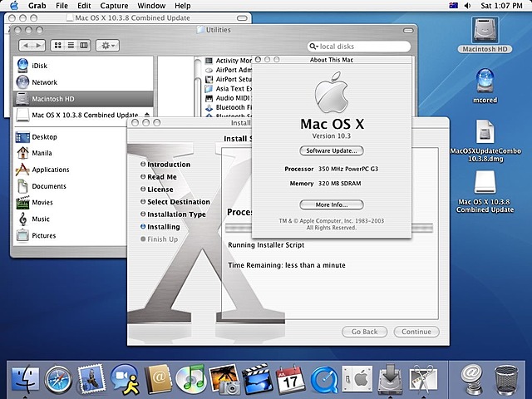Click Version 10.3 text in About This Mac

click(332, 135)
